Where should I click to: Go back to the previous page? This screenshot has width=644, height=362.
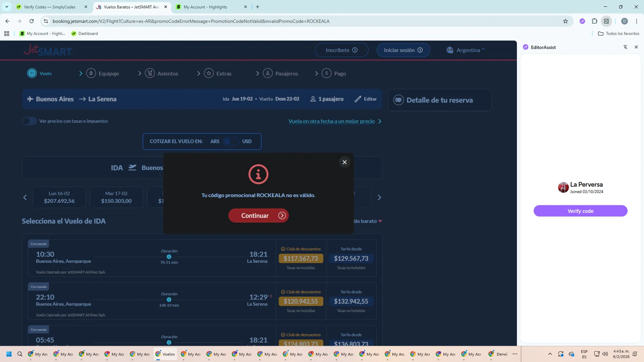coord(7,21)
